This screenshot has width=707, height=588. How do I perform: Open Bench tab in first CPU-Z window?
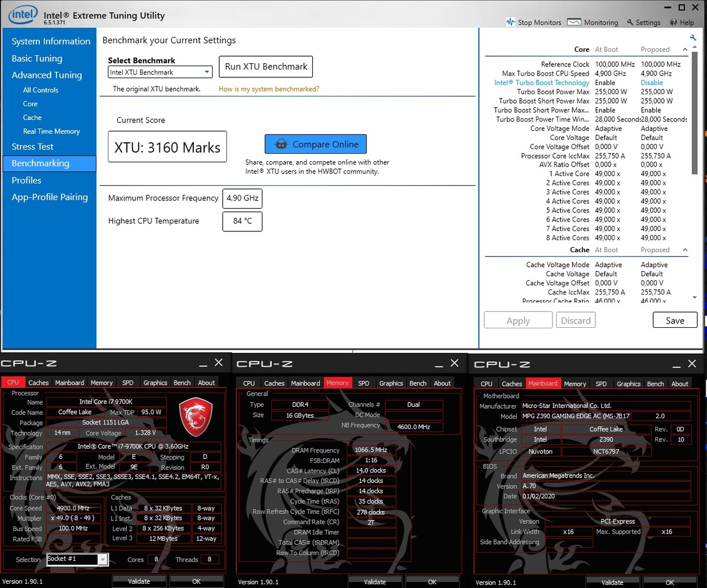coord(182,383)
